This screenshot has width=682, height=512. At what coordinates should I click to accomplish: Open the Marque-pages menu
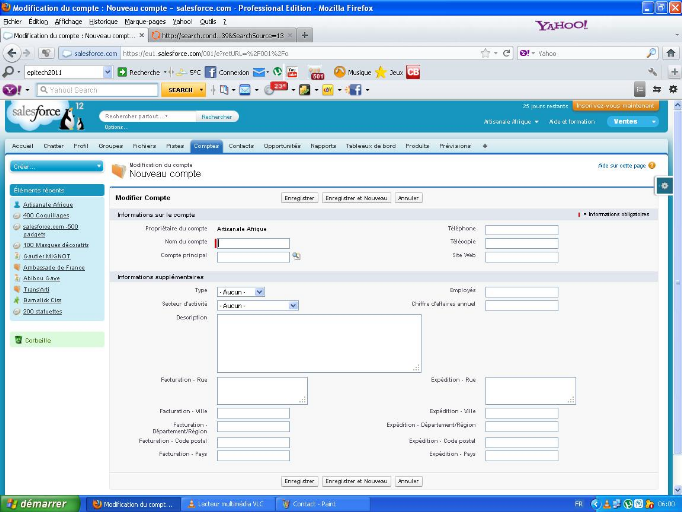(145, 21)
